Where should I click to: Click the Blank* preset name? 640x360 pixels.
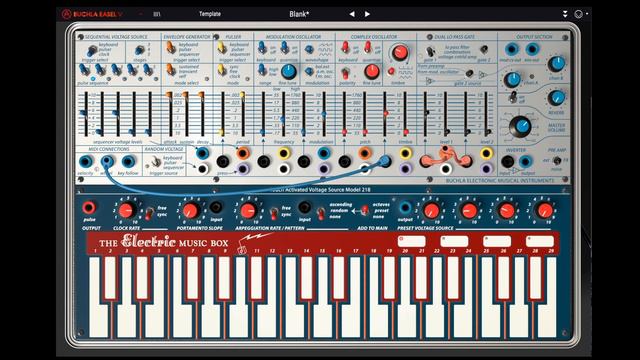[x=299, y=14]
